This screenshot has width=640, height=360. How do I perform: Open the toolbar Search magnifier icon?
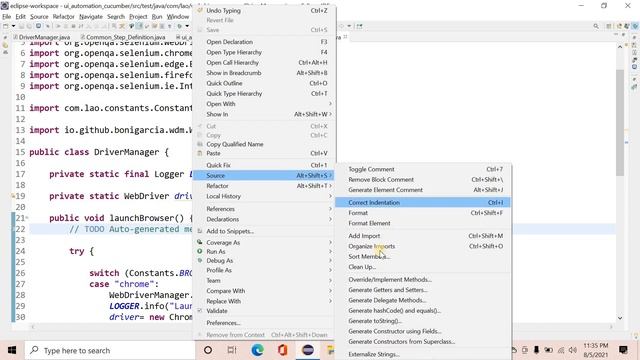point(596,26)
